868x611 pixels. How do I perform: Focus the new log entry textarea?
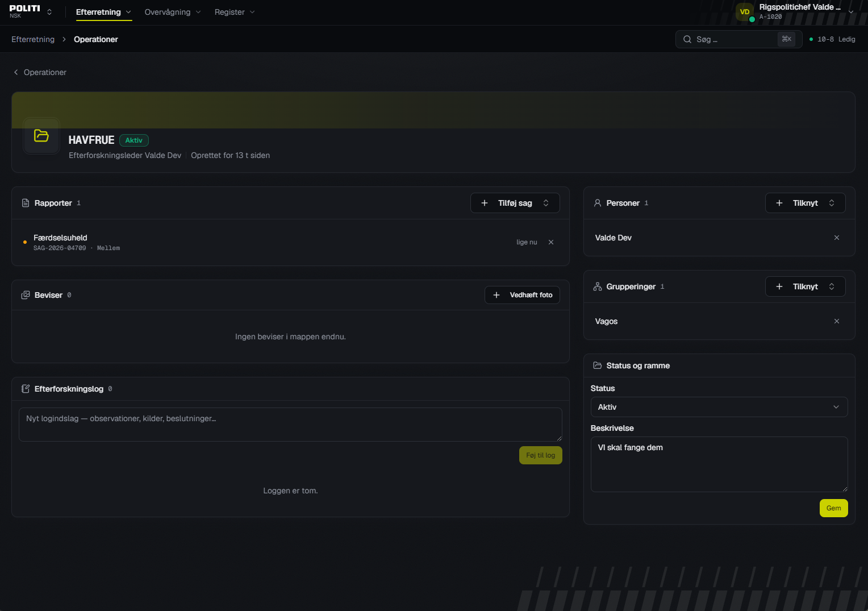coord(290,425)
